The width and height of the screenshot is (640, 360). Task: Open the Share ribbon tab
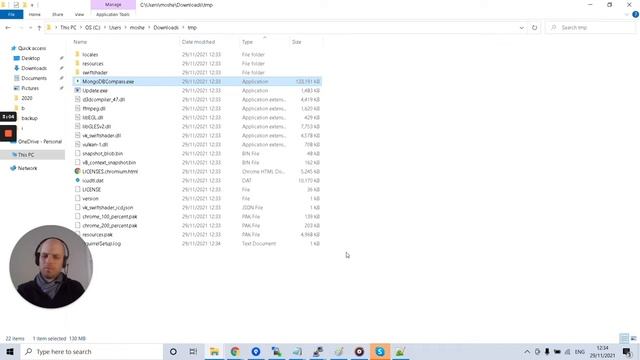(58, 14)
